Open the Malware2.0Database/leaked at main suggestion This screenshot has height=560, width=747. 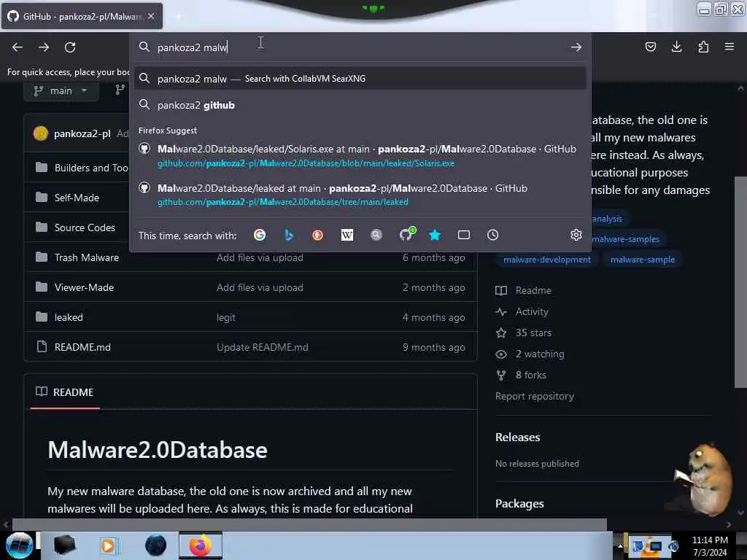point(360,195)
